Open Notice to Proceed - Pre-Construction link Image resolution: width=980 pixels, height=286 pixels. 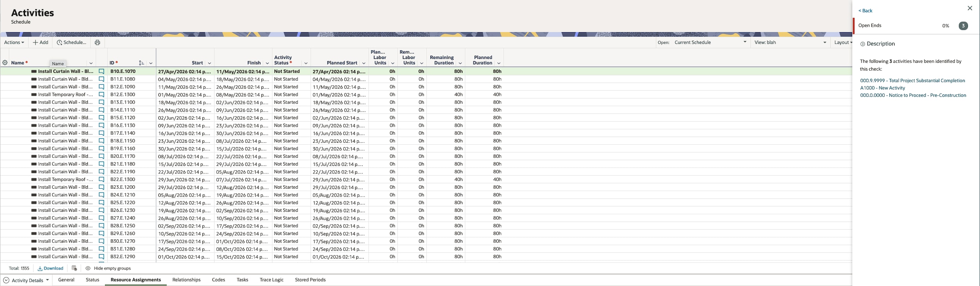913,95
